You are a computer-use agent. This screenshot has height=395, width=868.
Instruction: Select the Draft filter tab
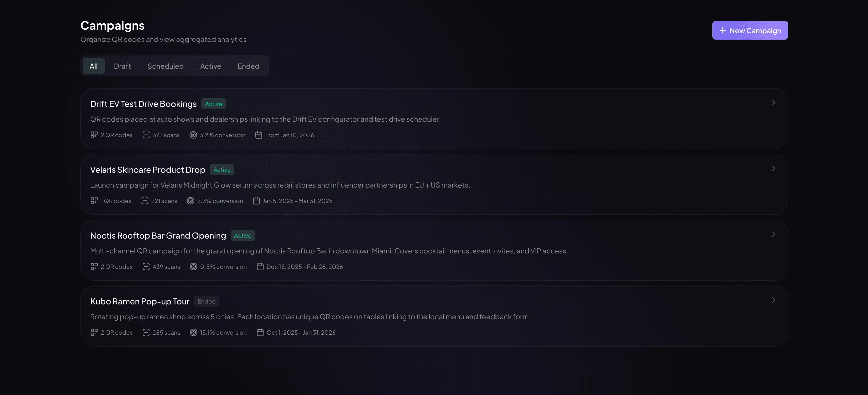coord(122,66)
